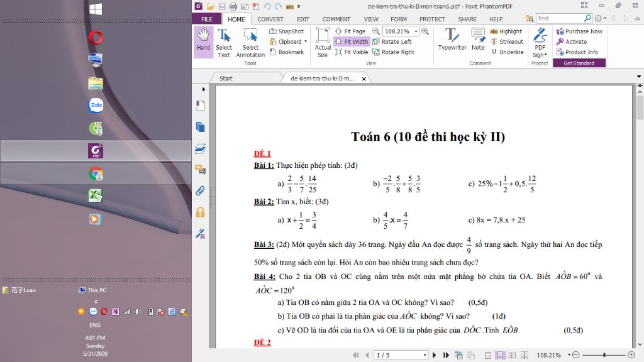Open the Layers side panel
This screenshot has width=644, height=362.
[201, 148]
